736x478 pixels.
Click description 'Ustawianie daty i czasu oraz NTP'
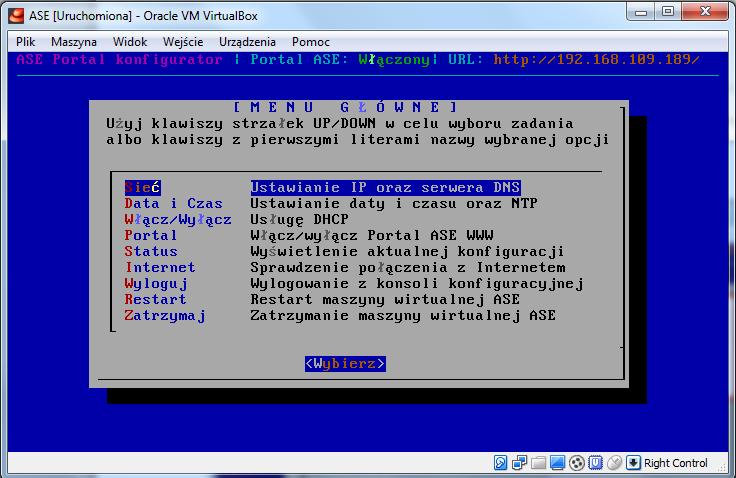click(x=394, y=203)
